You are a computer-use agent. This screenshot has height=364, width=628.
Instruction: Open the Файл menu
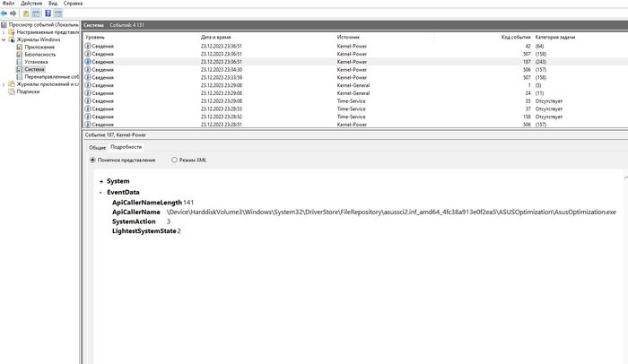coord(8,4)
